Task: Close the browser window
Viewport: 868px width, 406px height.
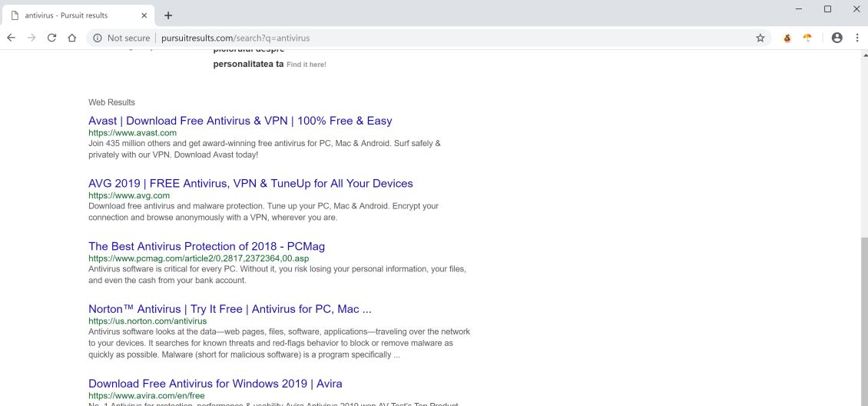Action: [x=856, y=9]
